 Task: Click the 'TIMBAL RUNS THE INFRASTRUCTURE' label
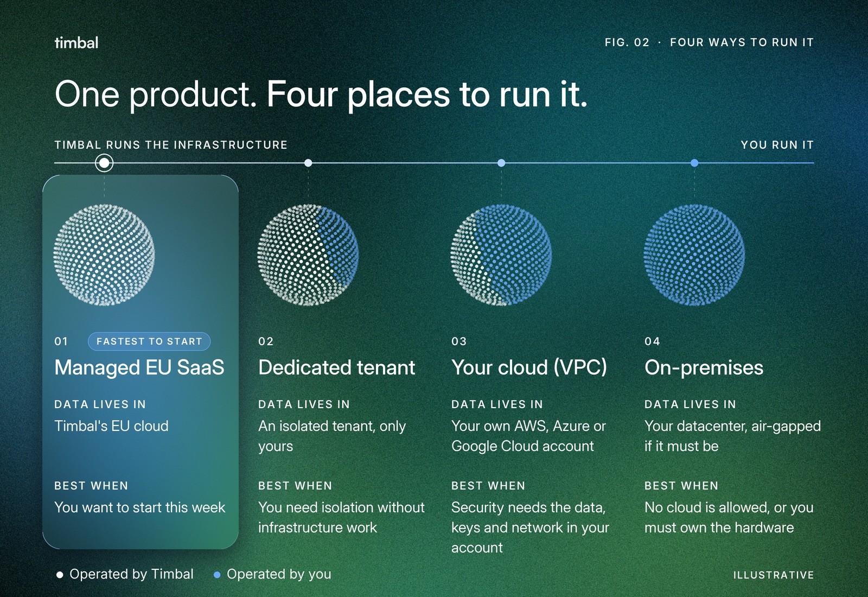point(171,145)
